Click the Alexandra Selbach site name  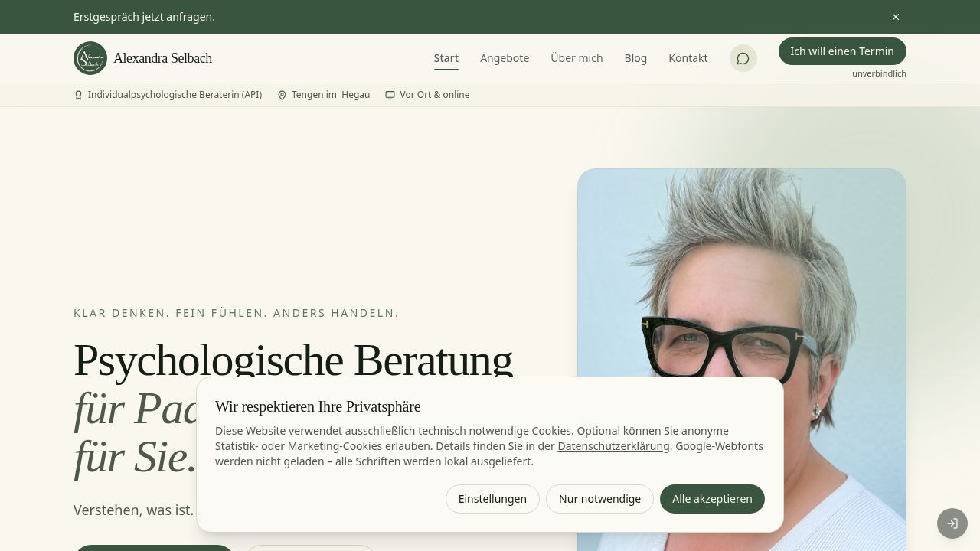[x=162, y=58]
